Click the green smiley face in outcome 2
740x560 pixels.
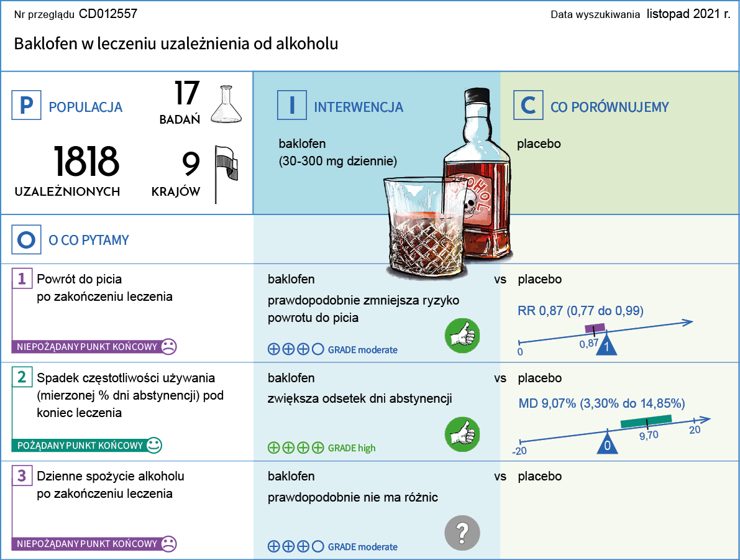[153, 445]
